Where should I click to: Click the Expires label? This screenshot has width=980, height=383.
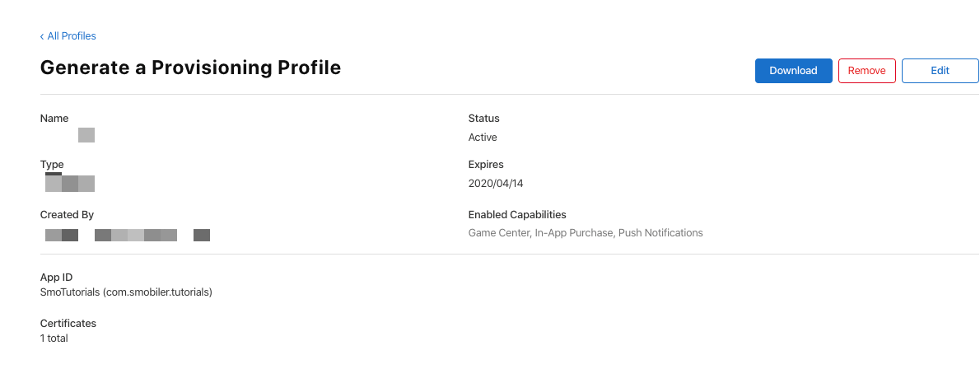point(486,165)
